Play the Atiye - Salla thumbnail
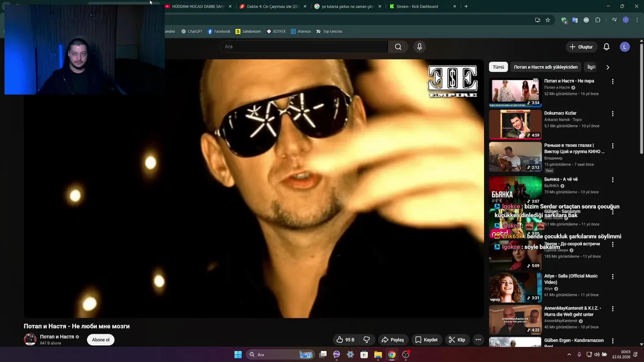 515,287
